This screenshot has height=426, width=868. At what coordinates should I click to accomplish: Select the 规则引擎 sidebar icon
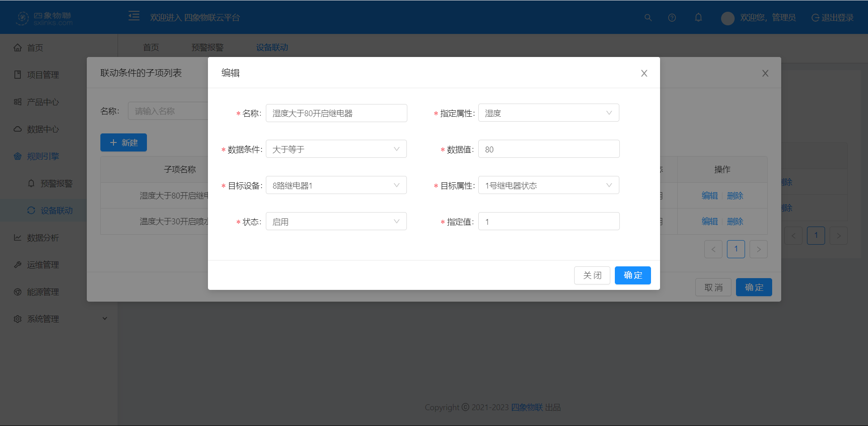point(17,156)
